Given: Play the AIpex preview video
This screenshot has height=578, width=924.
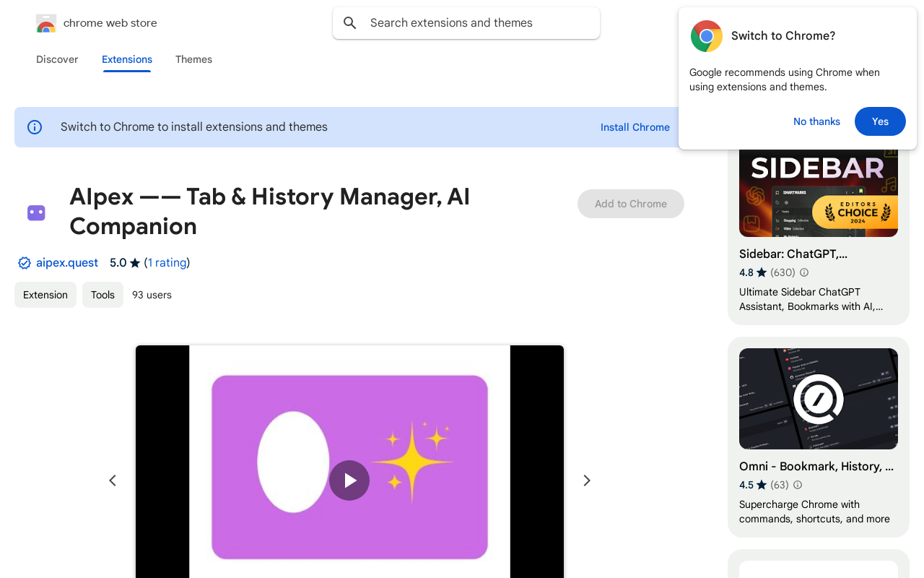Looking at the screenshot, I should 349,480.
